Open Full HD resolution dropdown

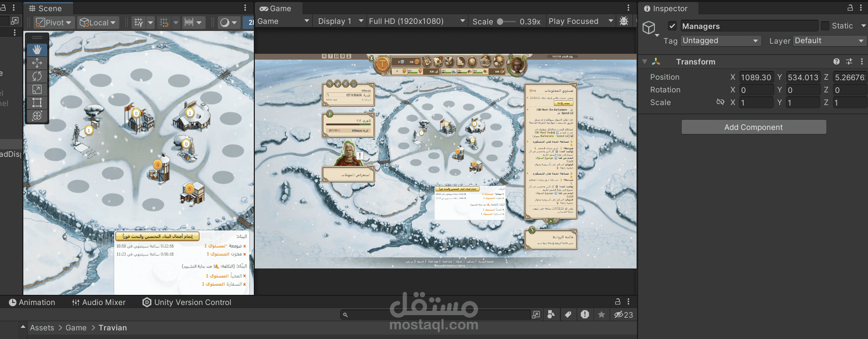[x=417, y=21]
